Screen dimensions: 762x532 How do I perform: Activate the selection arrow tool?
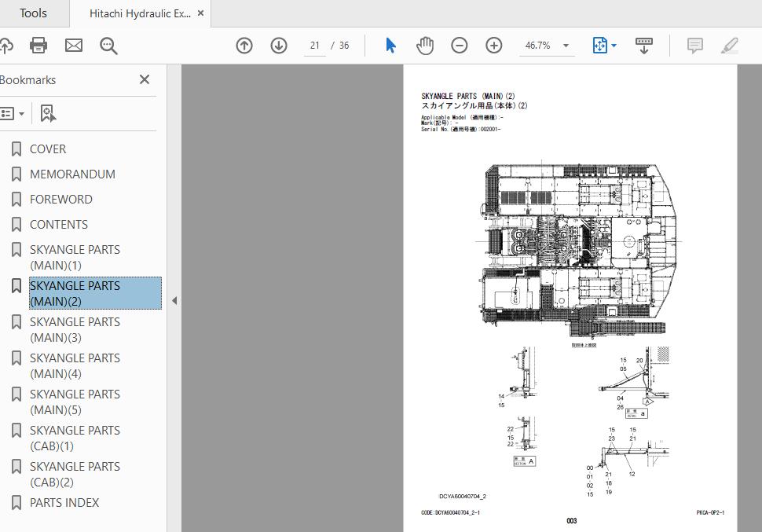click(390, 45)
